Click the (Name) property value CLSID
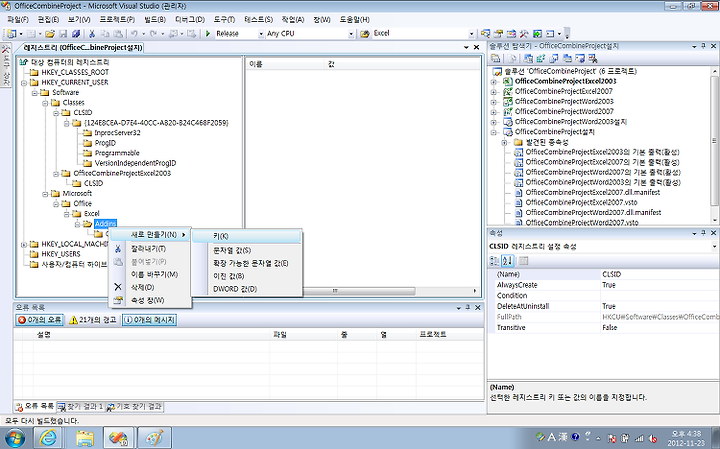The height and width of the screenshot is (449, 720). (659, 274)
